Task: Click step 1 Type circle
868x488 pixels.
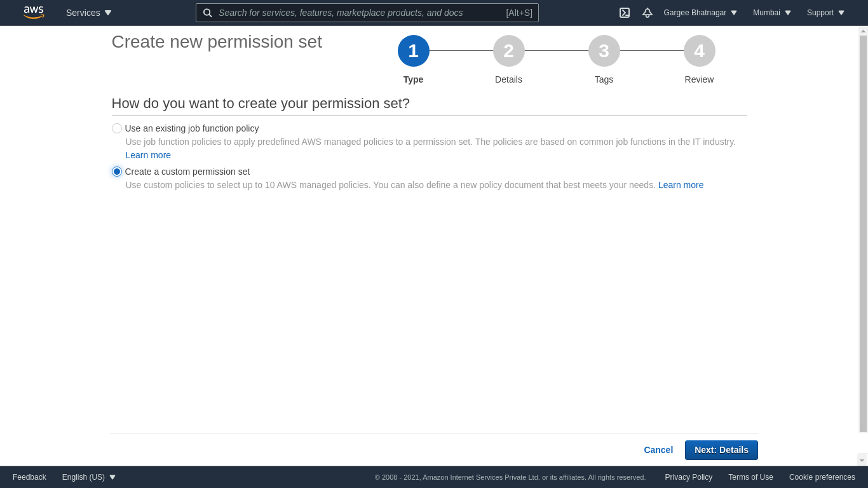Action: [x=414, y=51]
